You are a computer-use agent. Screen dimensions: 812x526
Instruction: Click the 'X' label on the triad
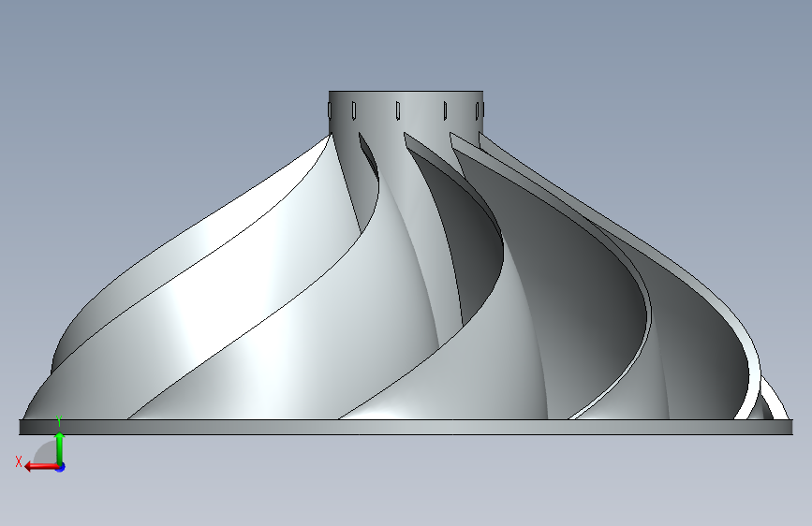pyautogui.click(x=19, y=461)
